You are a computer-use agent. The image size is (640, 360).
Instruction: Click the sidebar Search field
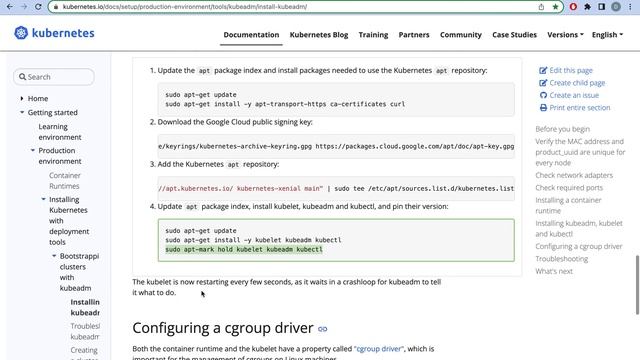54,77
